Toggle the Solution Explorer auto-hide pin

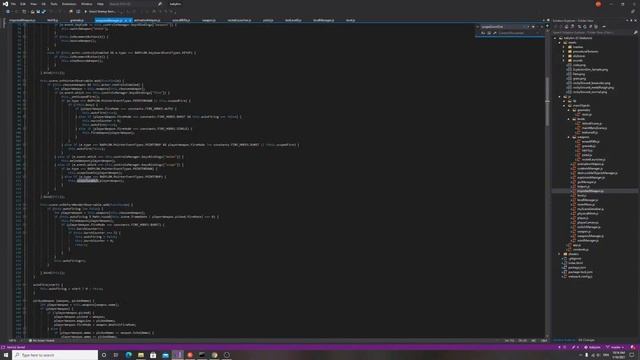631,20
